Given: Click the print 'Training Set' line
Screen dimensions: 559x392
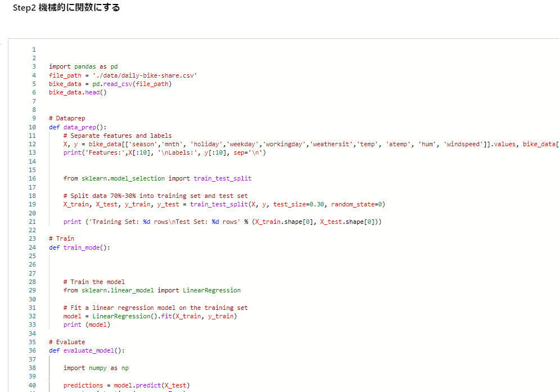Looking at the screenshot, I should pos(223,222).
